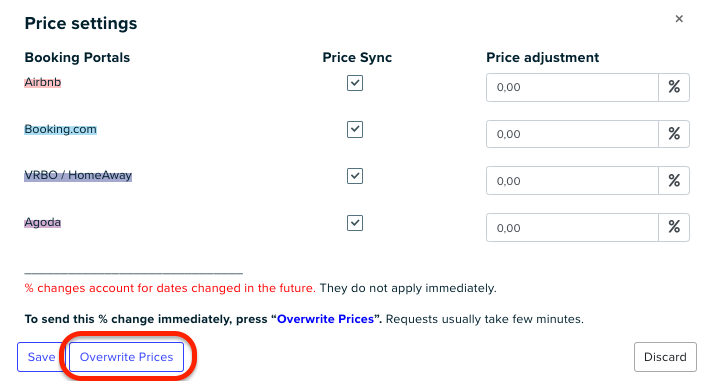Discard the price setting changes
Image resolution: width=711 pixels, height=381 pixels.
(x=665, y=357)
